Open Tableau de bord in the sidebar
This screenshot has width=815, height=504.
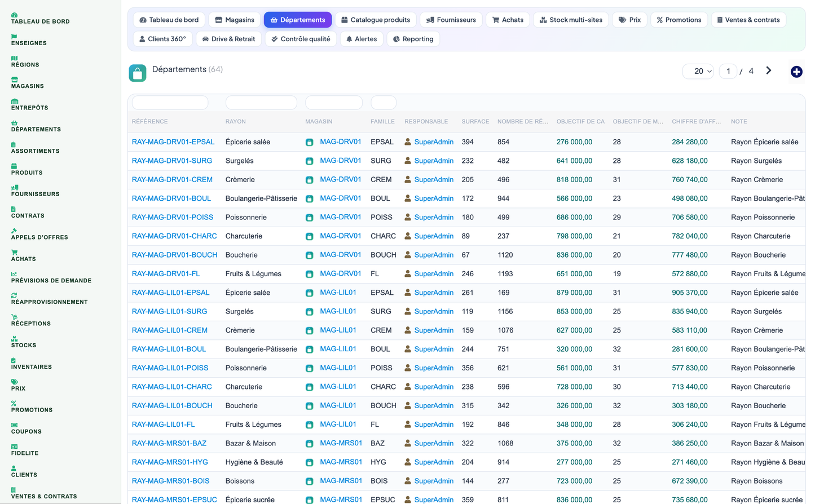[40, 19]
